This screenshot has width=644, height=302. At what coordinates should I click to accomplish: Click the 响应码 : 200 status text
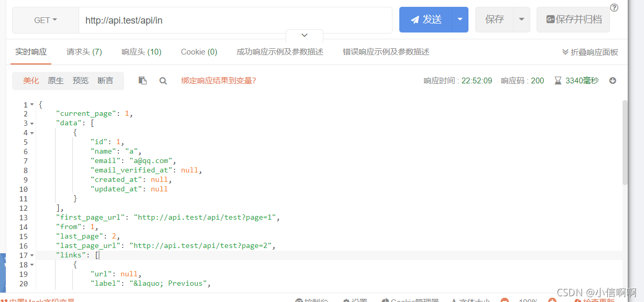pyautogui.click(x=522, y=81)
